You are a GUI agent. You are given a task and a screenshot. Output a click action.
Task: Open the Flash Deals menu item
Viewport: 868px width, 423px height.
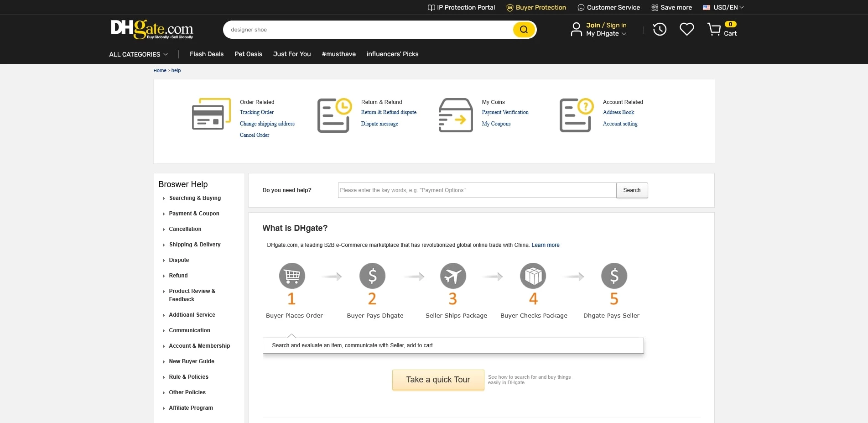tap(207, 54)
